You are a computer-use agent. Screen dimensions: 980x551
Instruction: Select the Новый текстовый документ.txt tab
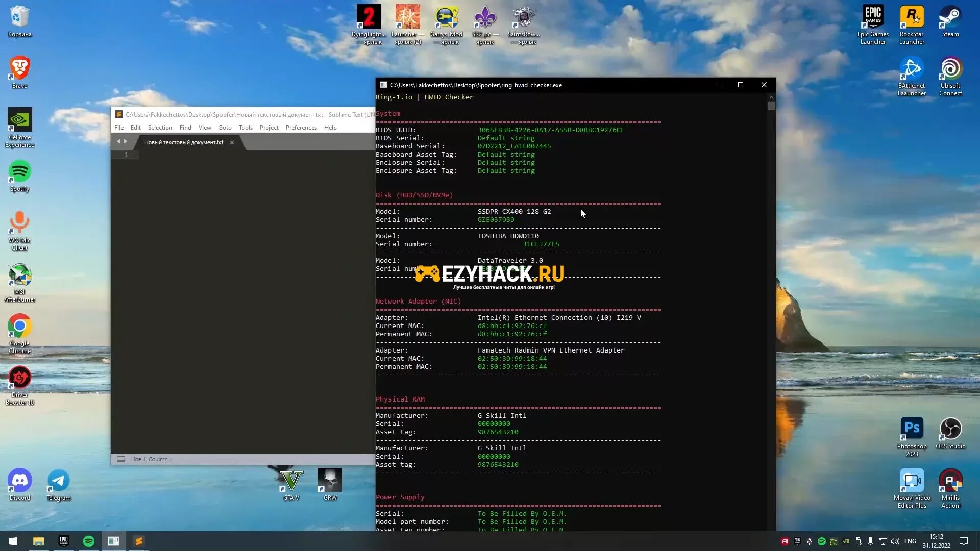(184, 142)
